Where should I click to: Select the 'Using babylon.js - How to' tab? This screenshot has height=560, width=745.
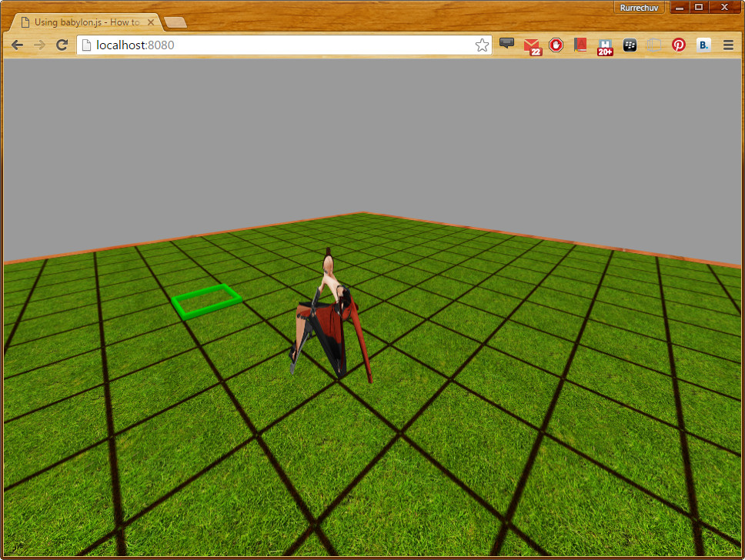pos(85,22)
